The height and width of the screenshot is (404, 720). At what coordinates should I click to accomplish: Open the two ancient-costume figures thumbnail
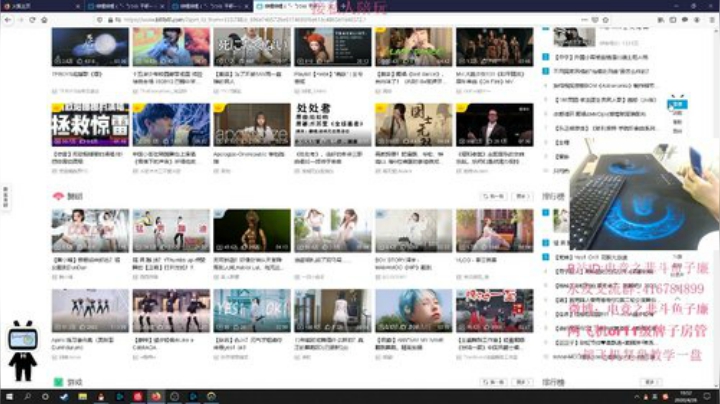point(413,125)
